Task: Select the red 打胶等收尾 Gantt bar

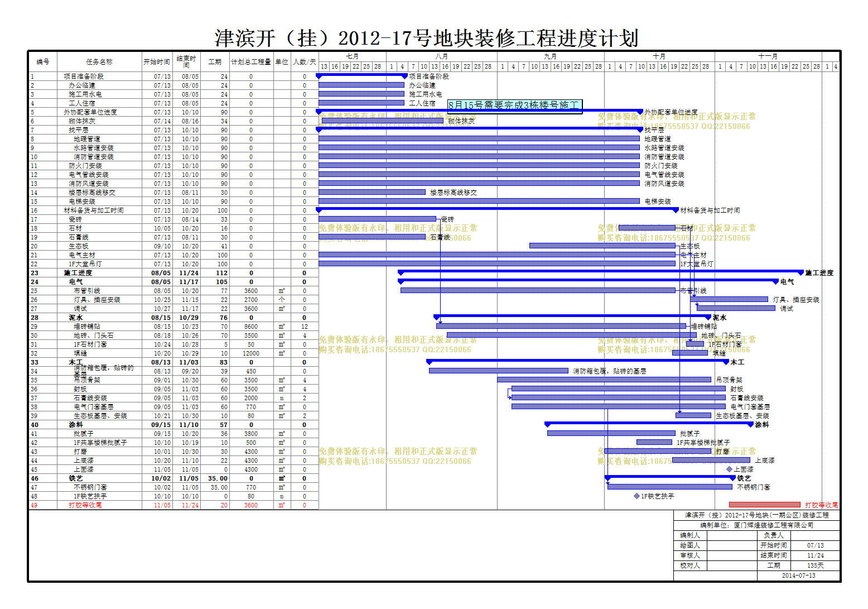Action: point(765,505)
